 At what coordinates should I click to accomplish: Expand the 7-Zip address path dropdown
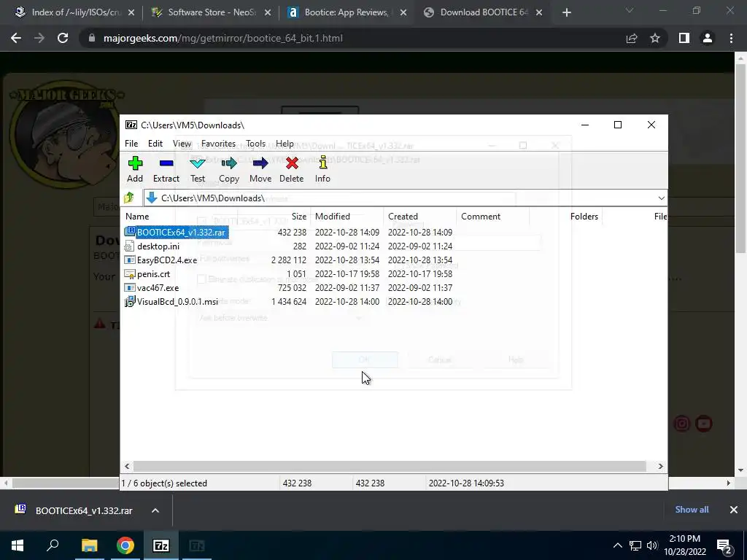pos(661,198)
